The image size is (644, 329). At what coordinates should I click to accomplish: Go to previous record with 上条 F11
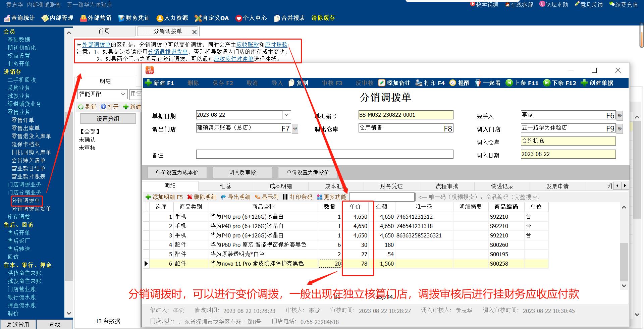[509, 83]
